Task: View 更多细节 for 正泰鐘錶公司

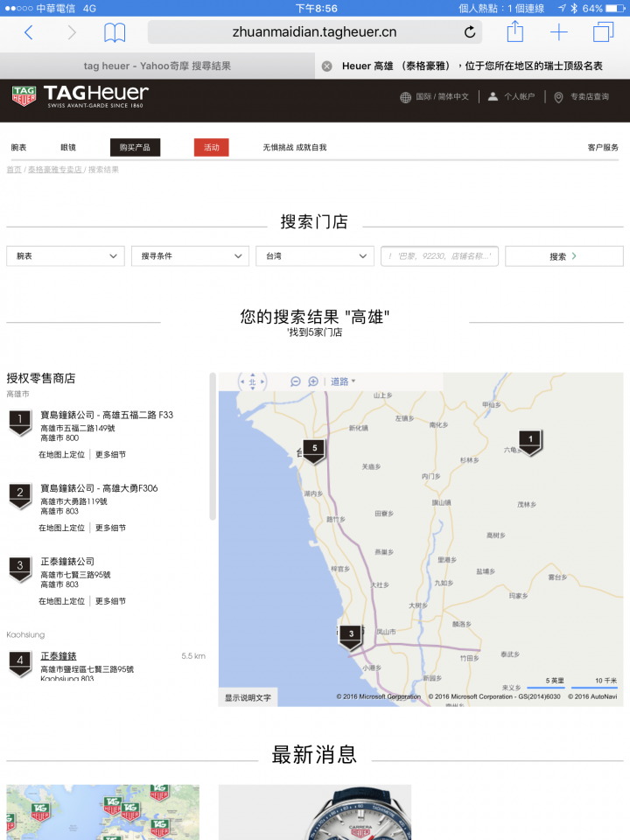Action: click(x=110, y=601)
